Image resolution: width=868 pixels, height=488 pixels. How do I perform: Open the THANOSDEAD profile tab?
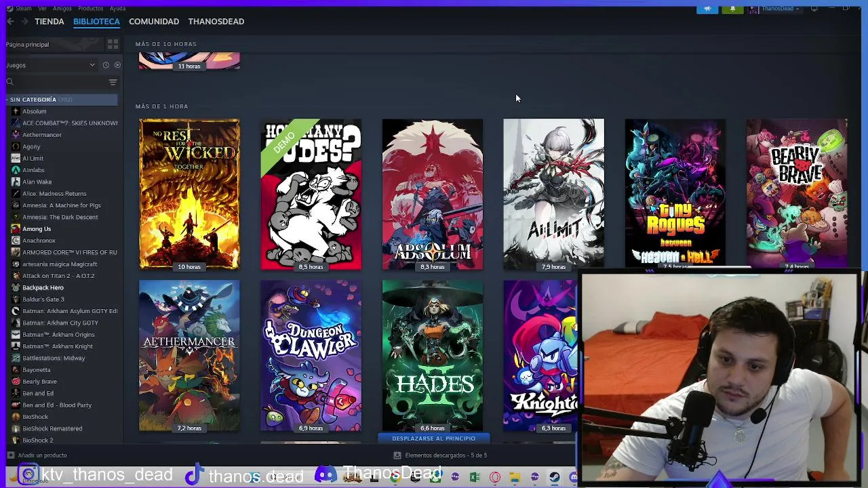[216, 22]
